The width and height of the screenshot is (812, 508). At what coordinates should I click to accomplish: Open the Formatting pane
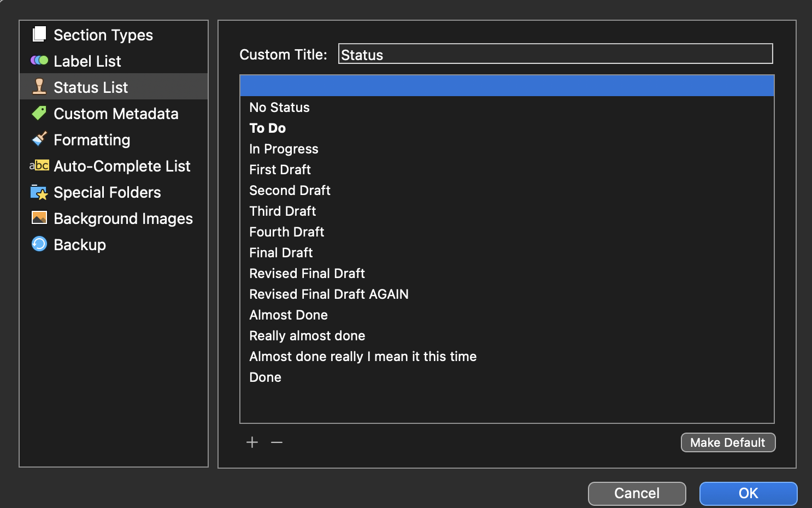pos(114,139)
